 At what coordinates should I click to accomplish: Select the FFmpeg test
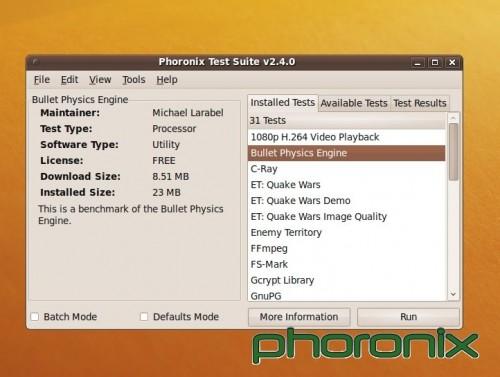[347, 249]
